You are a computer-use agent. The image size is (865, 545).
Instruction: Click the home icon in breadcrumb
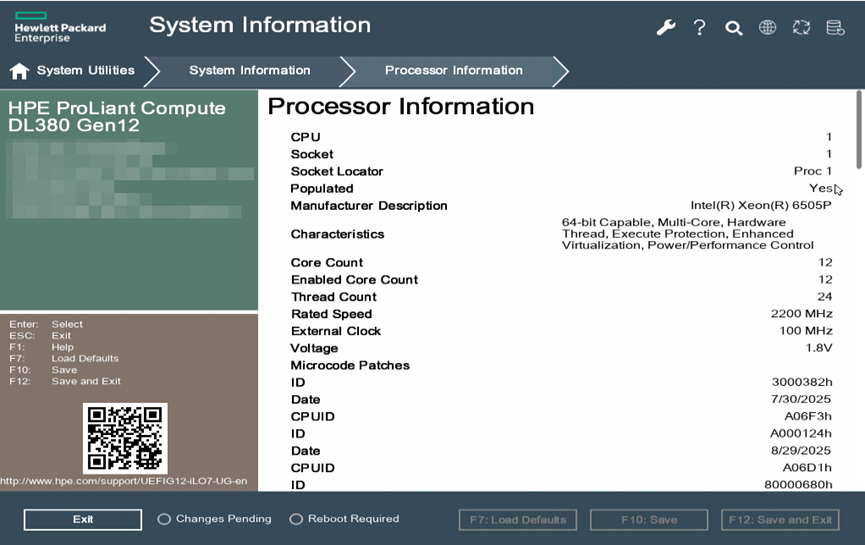19,71
